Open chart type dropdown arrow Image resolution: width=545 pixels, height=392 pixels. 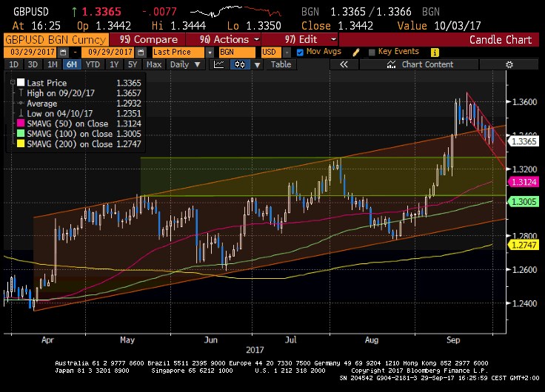[257, 64]
